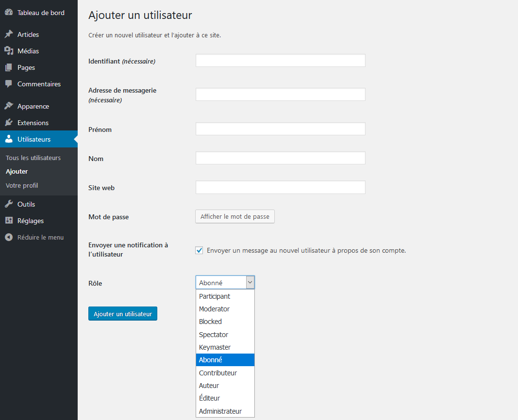The height and width of the screenshot is (420, 518).
Task: Click the Outils wrench icon
Action: [x=9, y=204]
